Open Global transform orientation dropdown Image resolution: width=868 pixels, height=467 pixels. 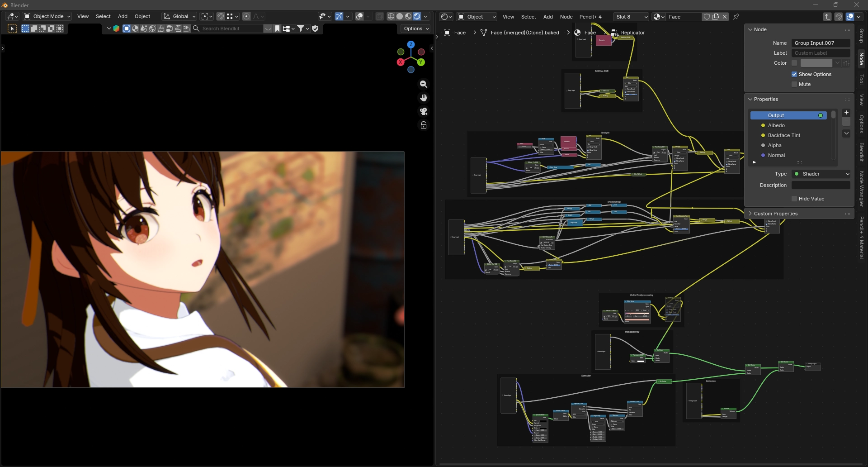pos(179,16)
